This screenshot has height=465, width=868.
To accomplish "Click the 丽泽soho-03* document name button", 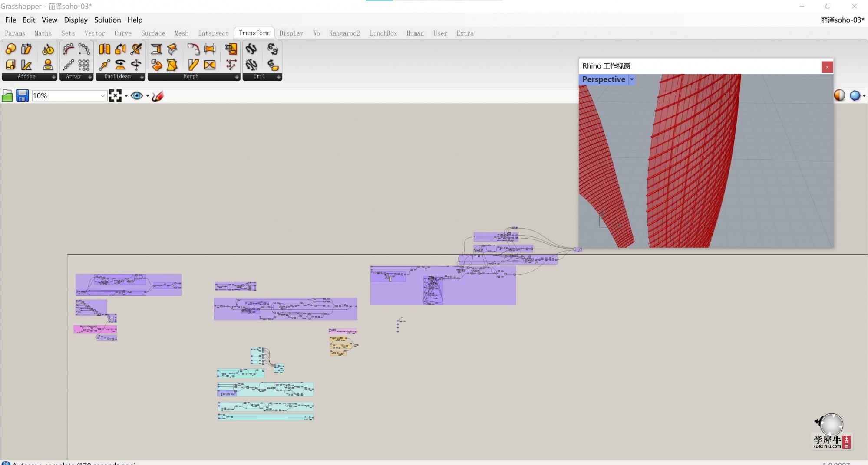I will click(842, 20).
